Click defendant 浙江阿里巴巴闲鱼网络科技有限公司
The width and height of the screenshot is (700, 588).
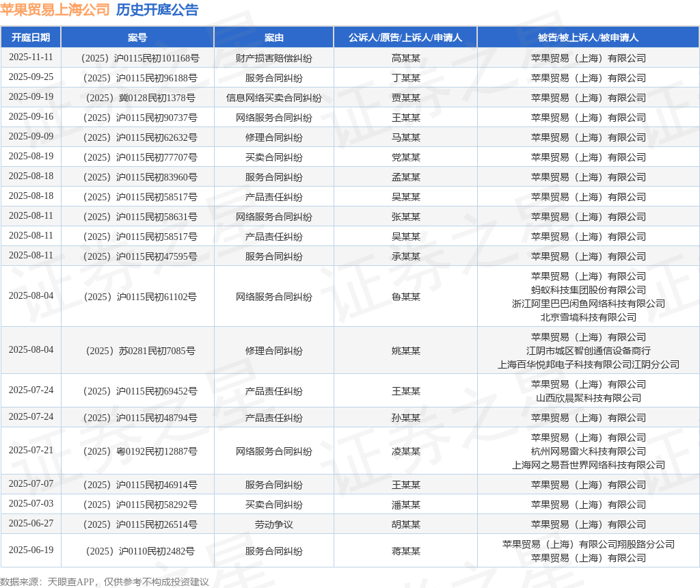pos(589,304)
